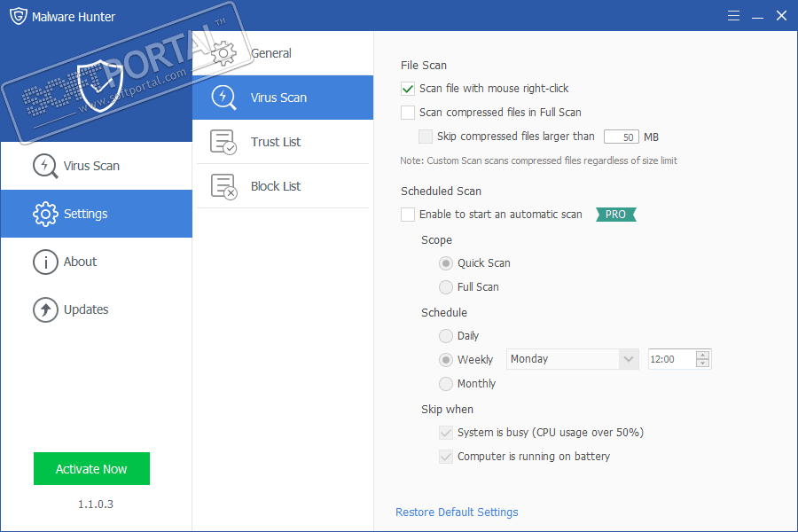Open the Updates page
Viewport: 798px width, 532px height.
96,309
